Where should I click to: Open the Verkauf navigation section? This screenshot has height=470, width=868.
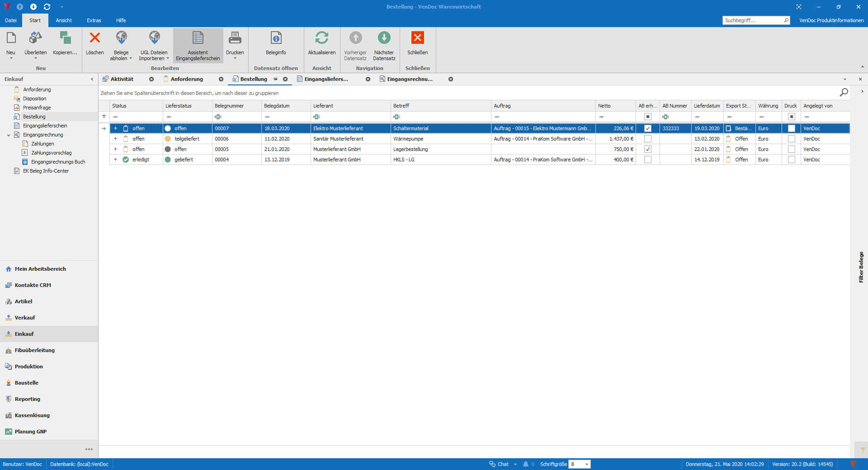pos(25,318)
